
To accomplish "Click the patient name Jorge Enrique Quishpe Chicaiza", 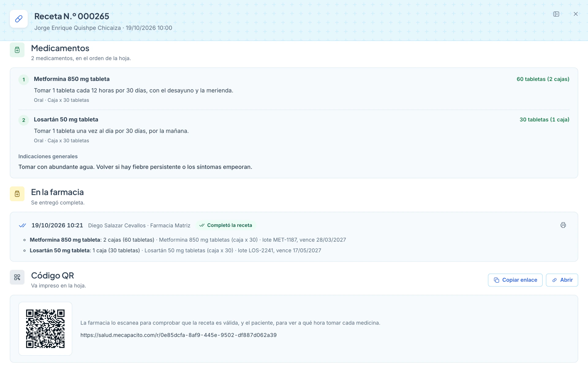I will [x=77, y=28].
